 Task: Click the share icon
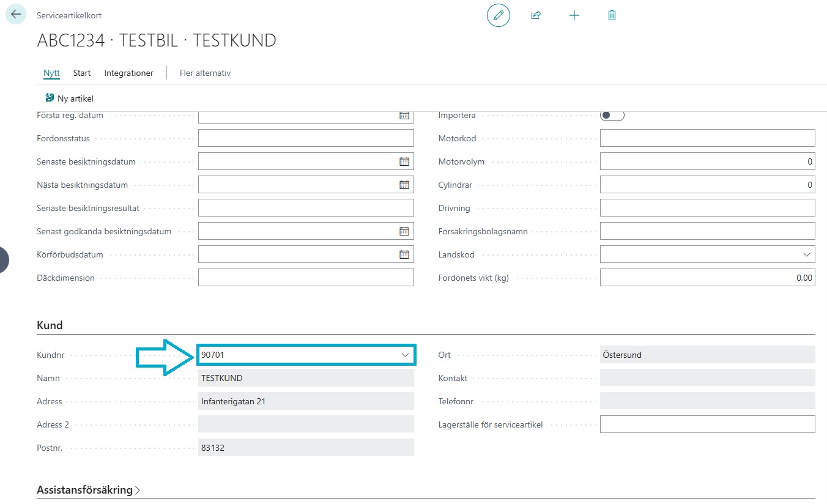click(x=536, y=15)
